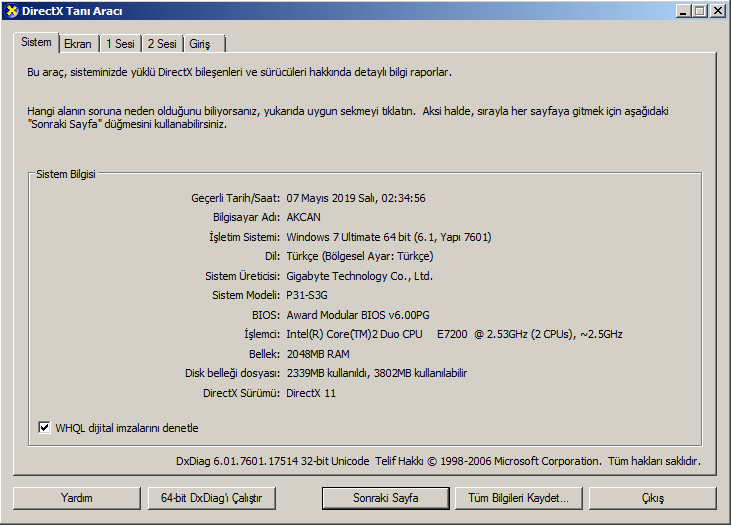Image resolution: width=731 pixels, height=527 pixels.
Task: Click the Yardım button
Action: click(76, 498)
